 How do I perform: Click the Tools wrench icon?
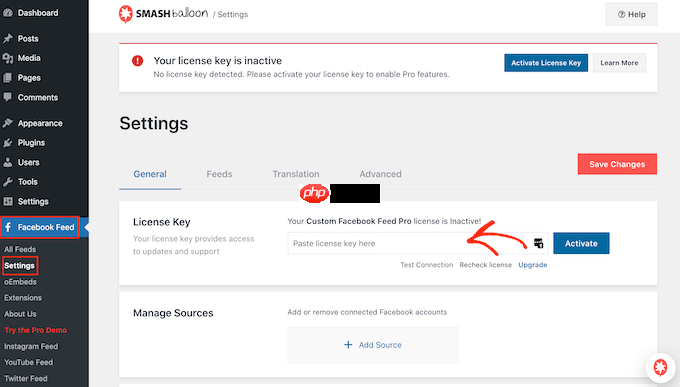tap(7, 182)
